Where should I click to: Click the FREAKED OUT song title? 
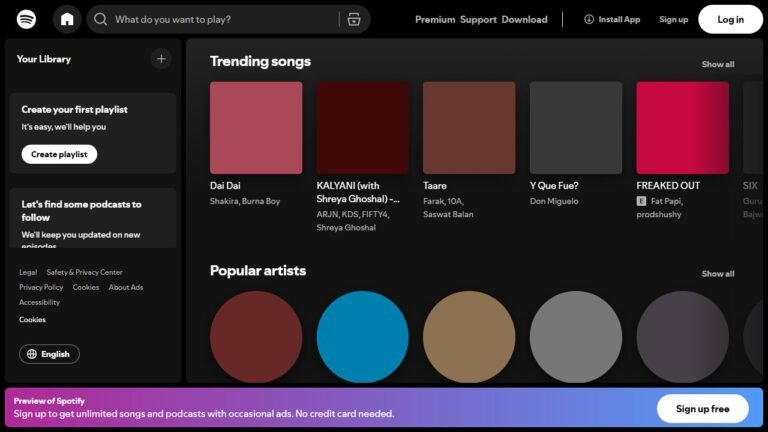(668, 186)
